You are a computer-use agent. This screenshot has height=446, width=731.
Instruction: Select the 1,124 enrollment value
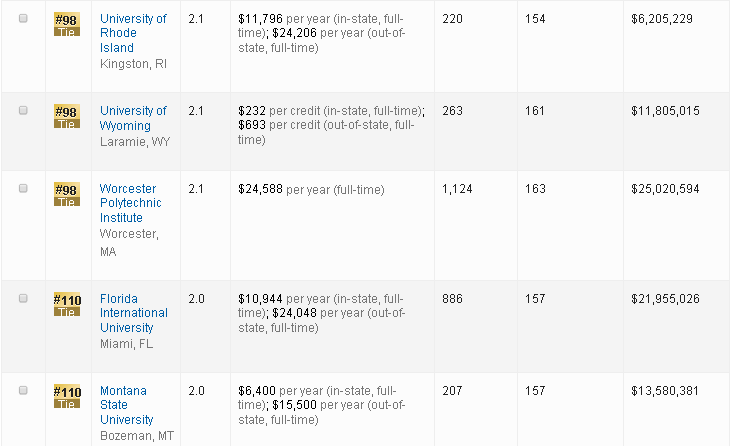[458, 189]
